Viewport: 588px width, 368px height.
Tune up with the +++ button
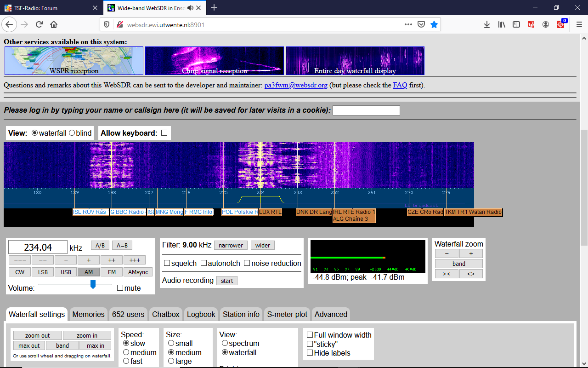pyautogui.click(x=135, y=260)
